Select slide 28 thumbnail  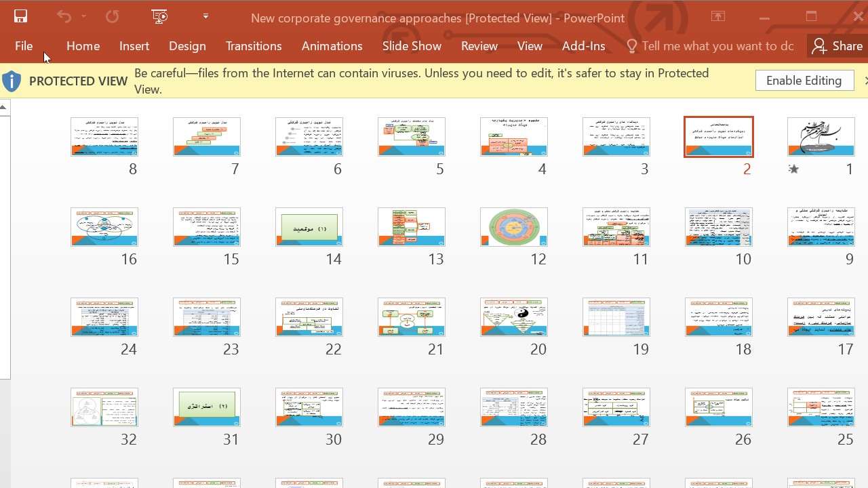pyautogui.click(x=514, y=407)
